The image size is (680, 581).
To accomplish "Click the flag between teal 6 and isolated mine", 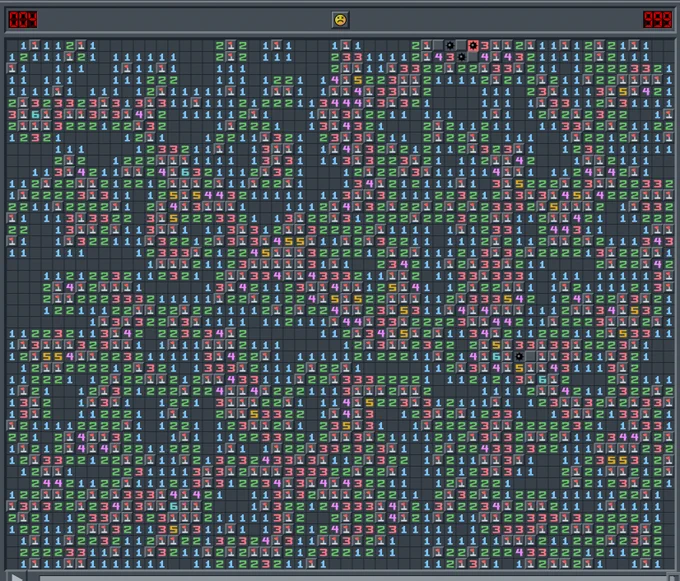I will (x=507, y=356).
